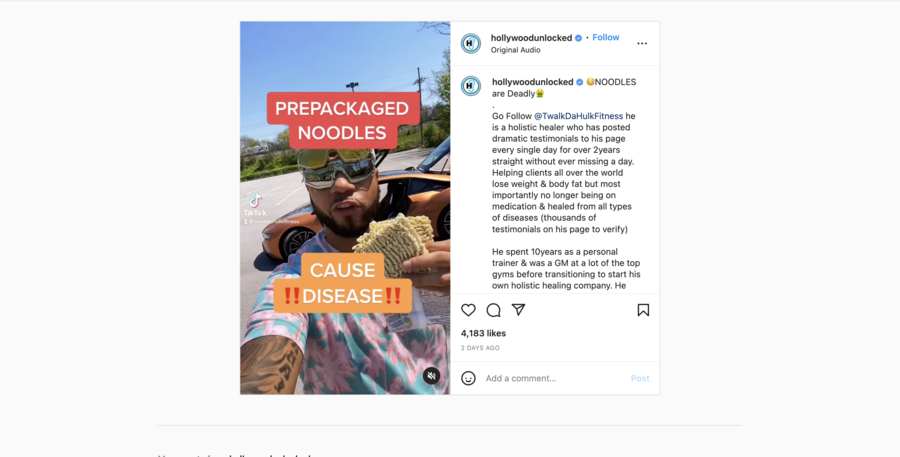Viewport: 900px width, 457px height.
Task: Open hollywoodunlocked profile picture in header
Action: pos(471,44)
